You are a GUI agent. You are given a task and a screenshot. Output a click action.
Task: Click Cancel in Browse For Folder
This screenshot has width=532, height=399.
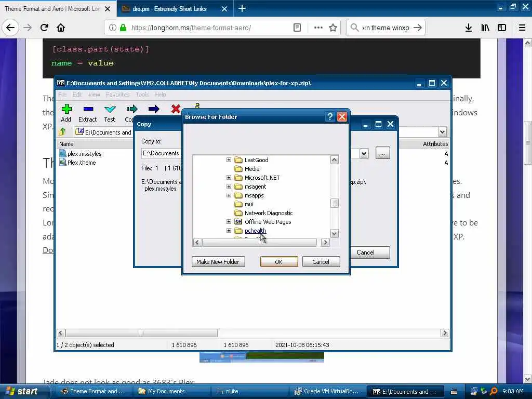321,262
